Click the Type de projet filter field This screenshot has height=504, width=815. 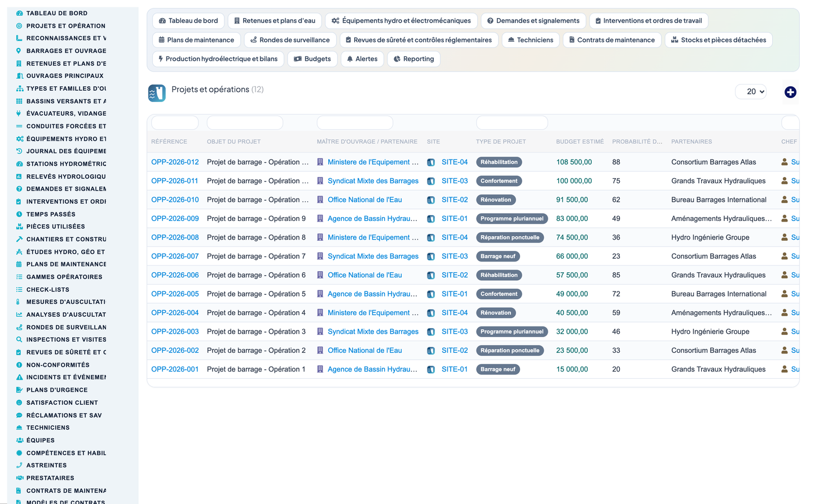click(x=512, y=122)
